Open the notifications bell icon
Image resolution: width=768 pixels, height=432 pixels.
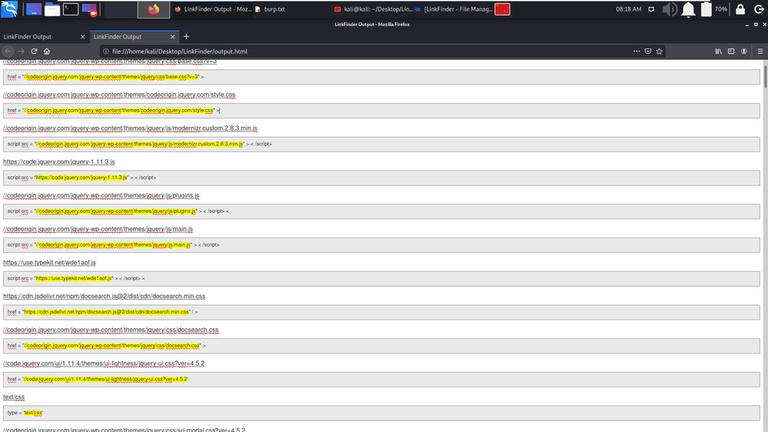[x=688, y=9]
